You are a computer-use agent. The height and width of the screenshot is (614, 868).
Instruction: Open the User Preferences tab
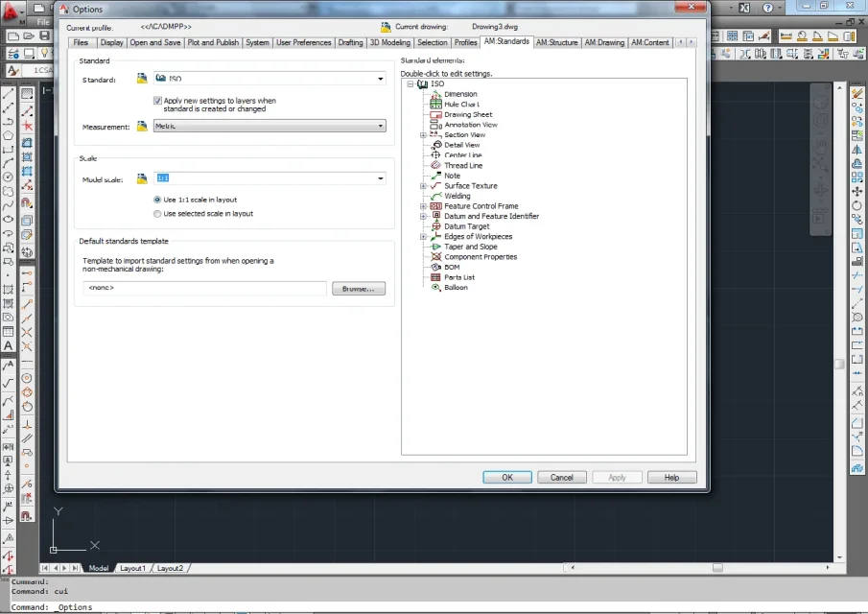[x=303, y=42]
